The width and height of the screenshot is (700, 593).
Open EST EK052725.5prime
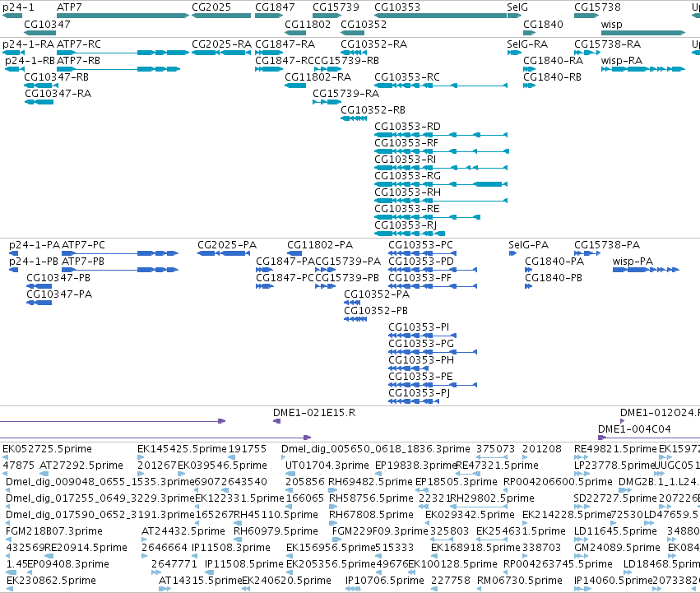pyautogui.click(x=48, y=449)
